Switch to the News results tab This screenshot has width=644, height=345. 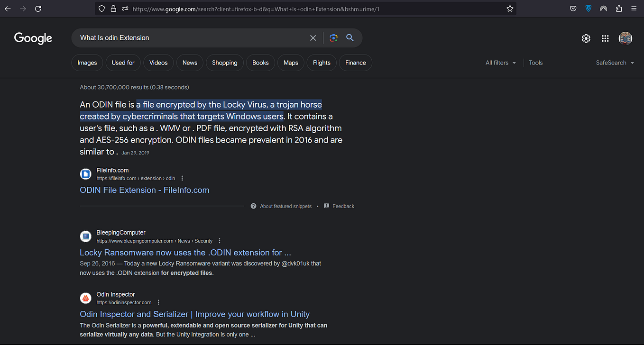tap(190, 63)
